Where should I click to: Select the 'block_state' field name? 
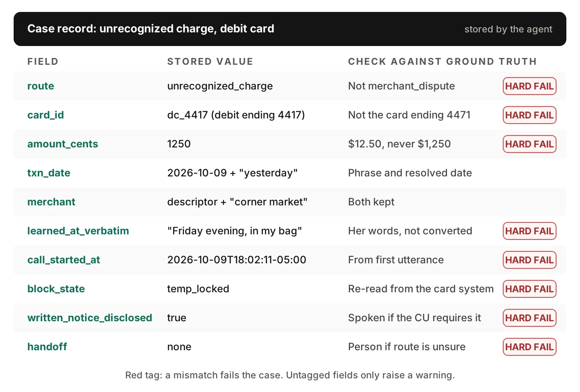pos(56,289)
